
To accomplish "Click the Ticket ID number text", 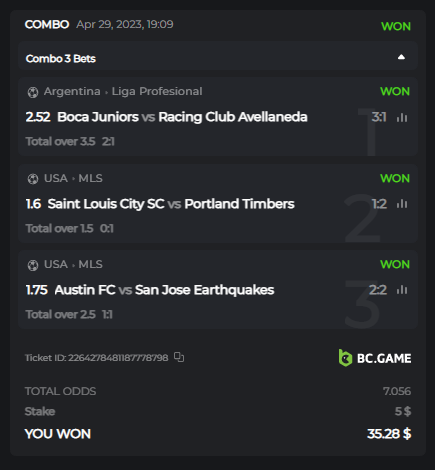I will click(118, 358).
